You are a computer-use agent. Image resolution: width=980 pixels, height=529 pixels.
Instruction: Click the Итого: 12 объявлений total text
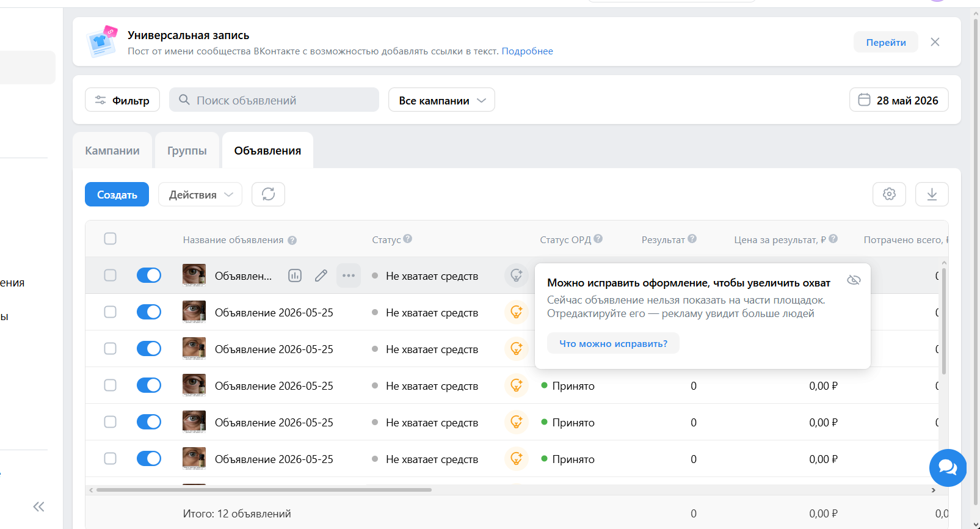coord(237,514)
